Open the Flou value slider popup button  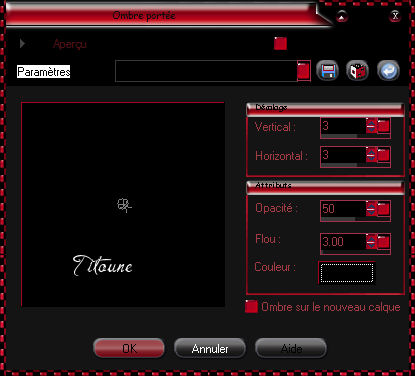[384, 242]
